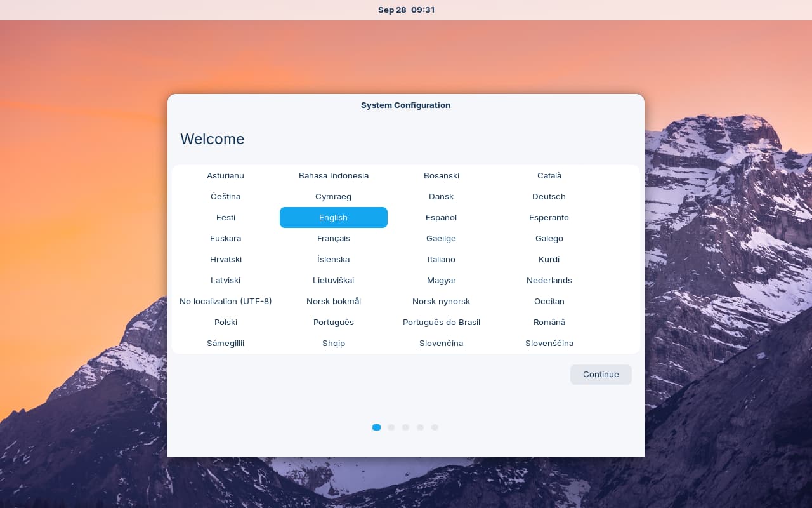This screenshot has width=812, height=508.
Task: Select Português do Brasil
Action: (x=441, y=322)
